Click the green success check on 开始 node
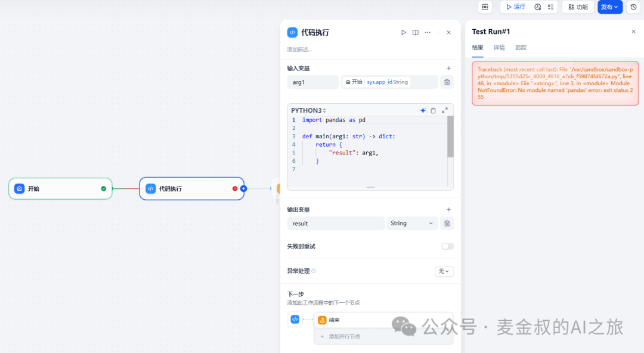644x353 pixels. (x=104, y=188)
